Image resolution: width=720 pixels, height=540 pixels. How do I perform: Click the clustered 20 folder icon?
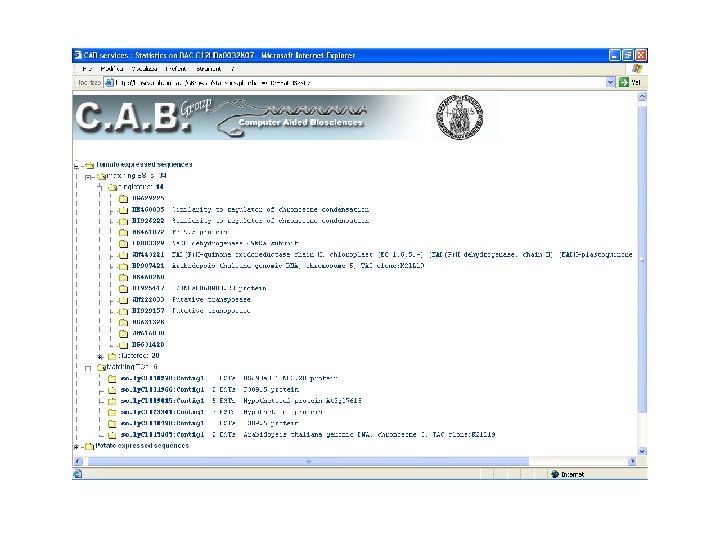(112, 356)
